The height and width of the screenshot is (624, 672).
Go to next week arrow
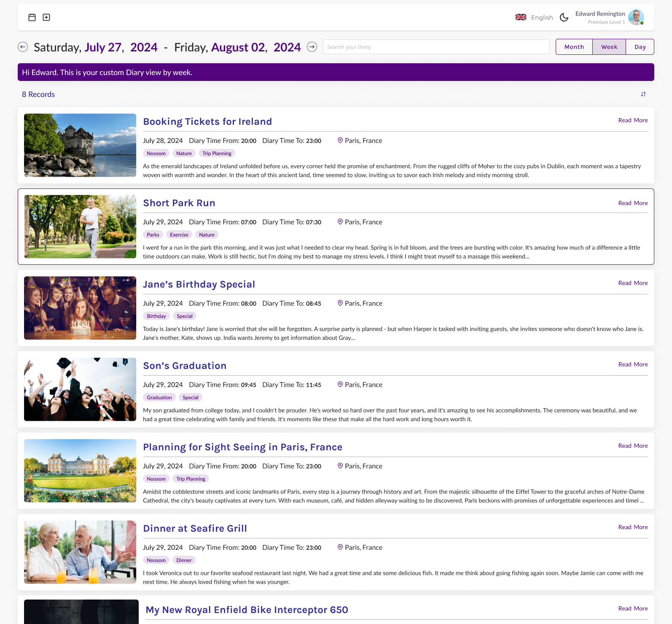point(312,47)
